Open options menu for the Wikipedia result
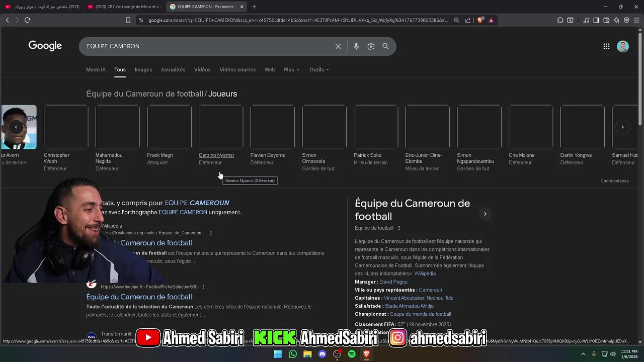The height and width of the screenshot is (362, 644). coord(211,233)
